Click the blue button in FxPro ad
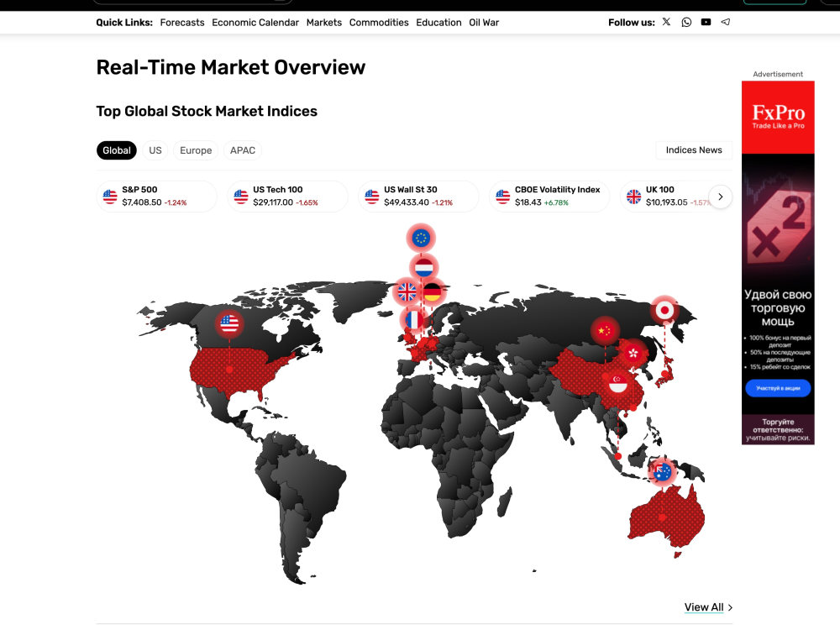This screenshot has height=630, width=840. pyautogui.click(x=778, y=388)
